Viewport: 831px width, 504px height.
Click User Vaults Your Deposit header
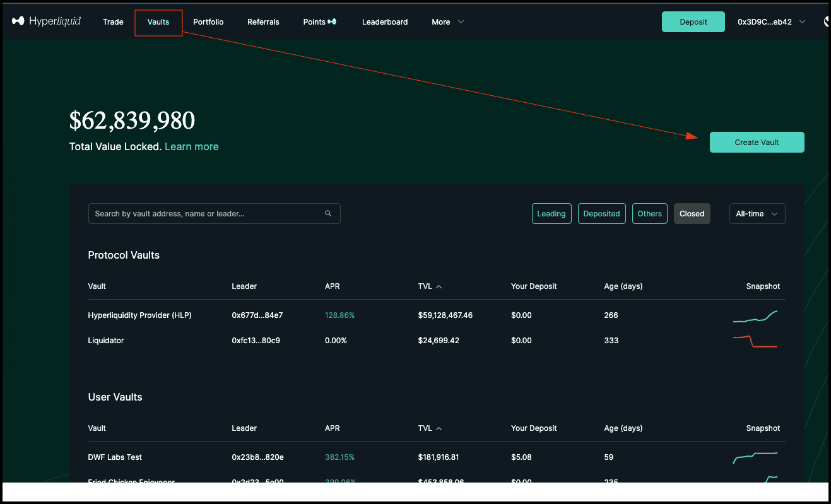[534, 428]
